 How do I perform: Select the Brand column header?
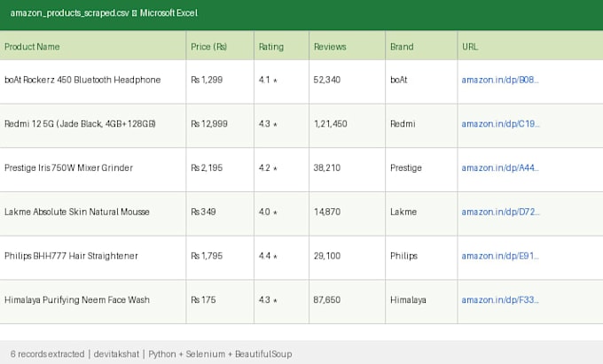click(x=421, y=46)
